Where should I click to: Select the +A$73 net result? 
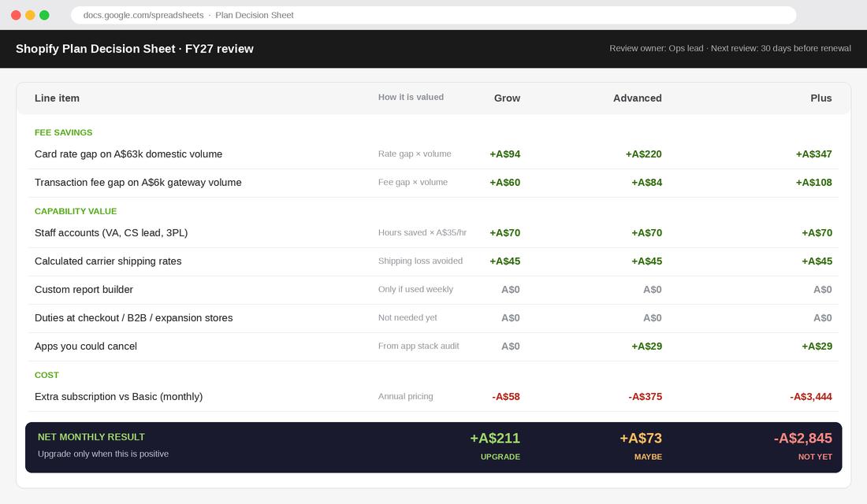[x=641, y=438]
